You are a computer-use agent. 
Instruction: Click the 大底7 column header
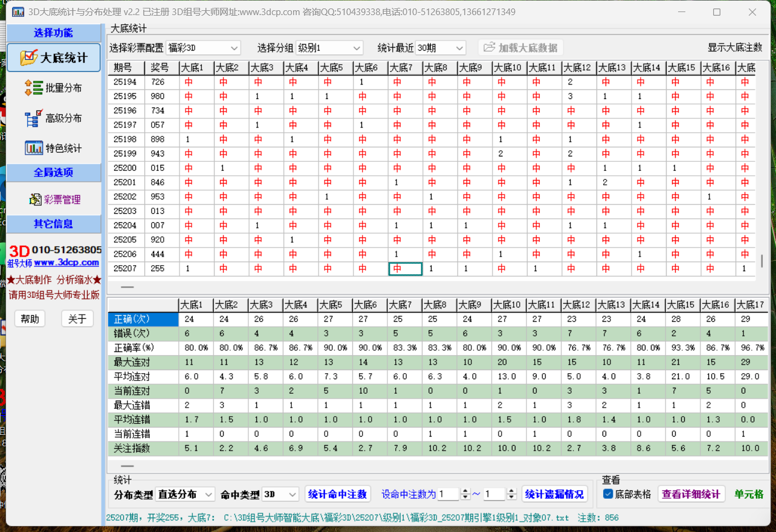point(404,68)
